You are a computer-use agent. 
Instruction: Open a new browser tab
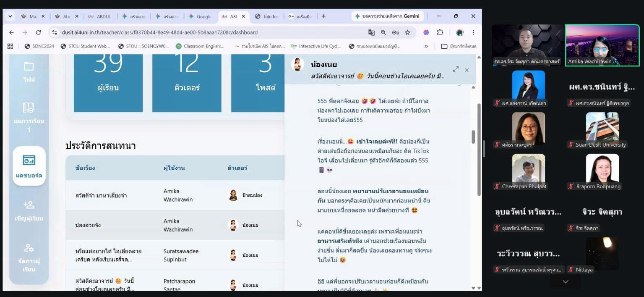323,16
